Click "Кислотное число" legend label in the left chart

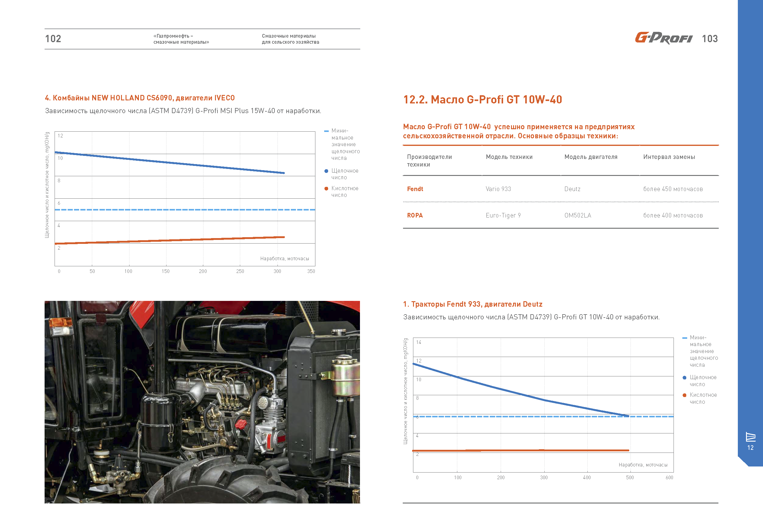pos(345,192)
